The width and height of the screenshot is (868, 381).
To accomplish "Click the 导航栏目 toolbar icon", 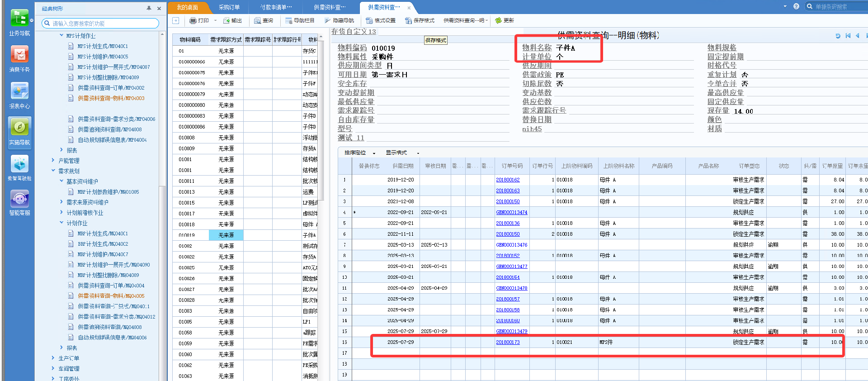I will pyautogui.click(x=288, y=20).
